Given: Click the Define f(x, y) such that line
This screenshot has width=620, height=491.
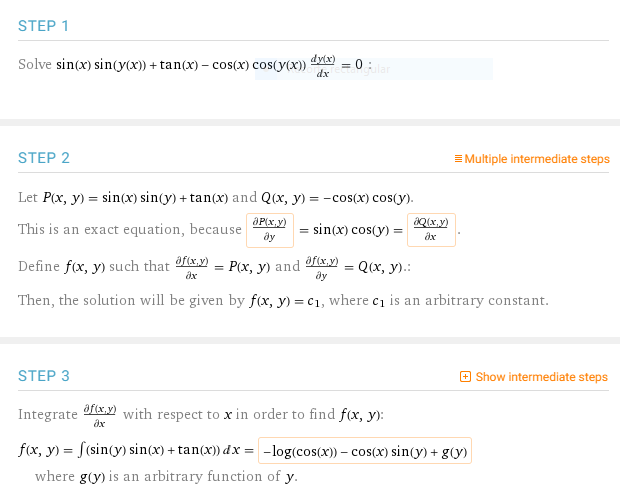Looking at the screenshot, I should pyautogui.click(x=214, y=267).
